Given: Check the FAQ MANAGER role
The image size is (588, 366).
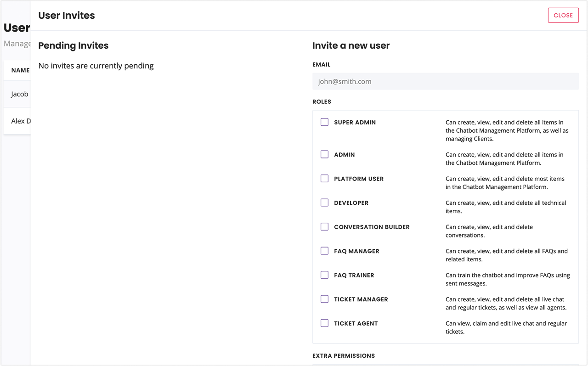Looking at the screenshot, I should coord(325,251).
